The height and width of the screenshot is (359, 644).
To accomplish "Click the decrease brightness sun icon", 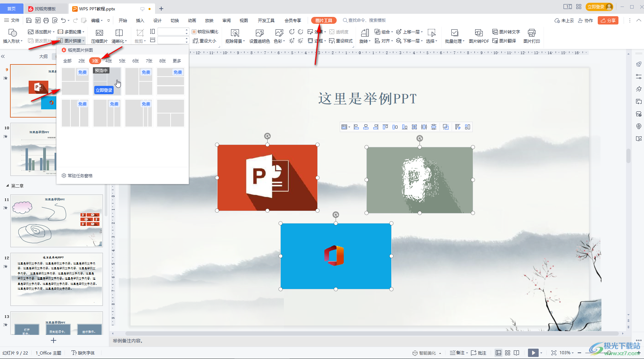I will coord(300,41).
